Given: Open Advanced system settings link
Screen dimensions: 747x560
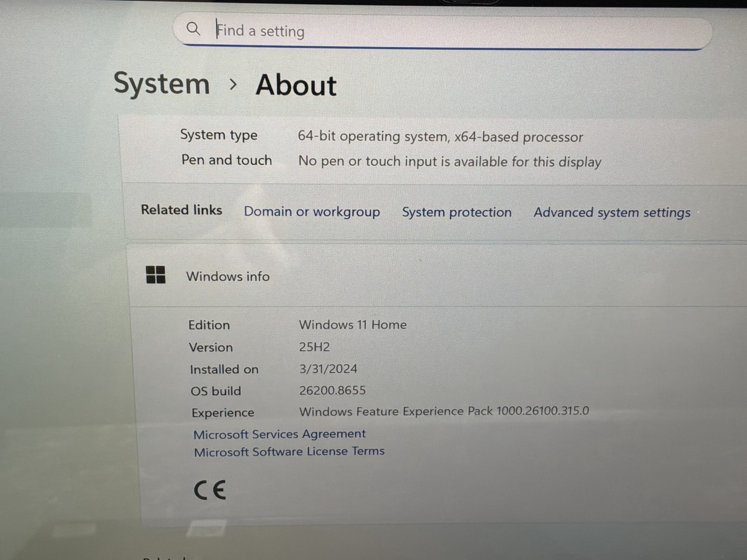Looking at the screenshot, I should (612, 213).
